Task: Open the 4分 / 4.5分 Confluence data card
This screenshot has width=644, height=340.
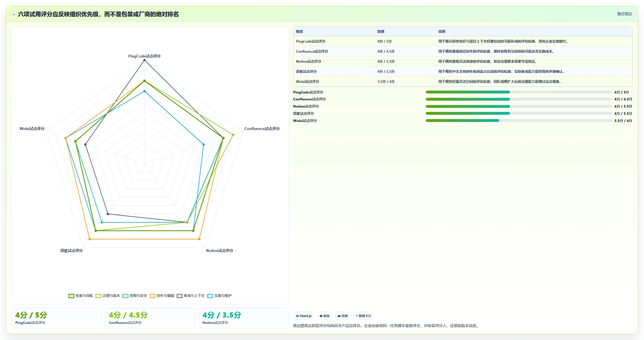Action: (150, 318)
